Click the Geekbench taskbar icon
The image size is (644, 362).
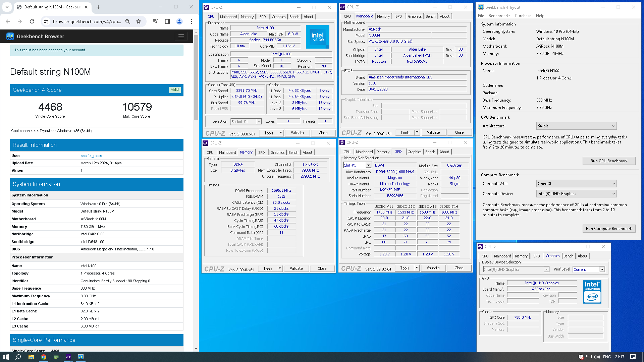(81, 357)
